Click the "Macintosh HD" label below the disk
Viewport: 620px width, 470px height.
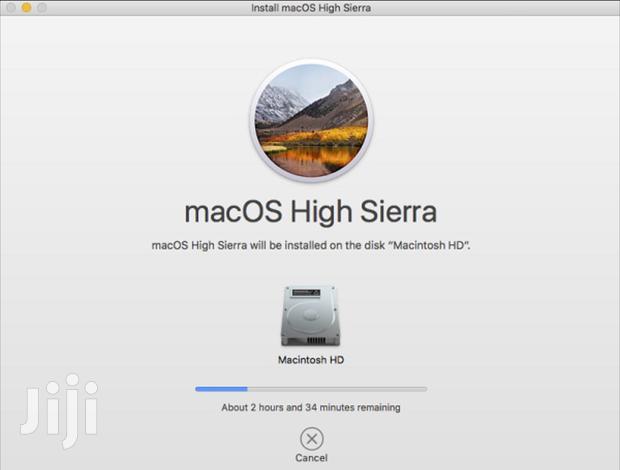311,360
